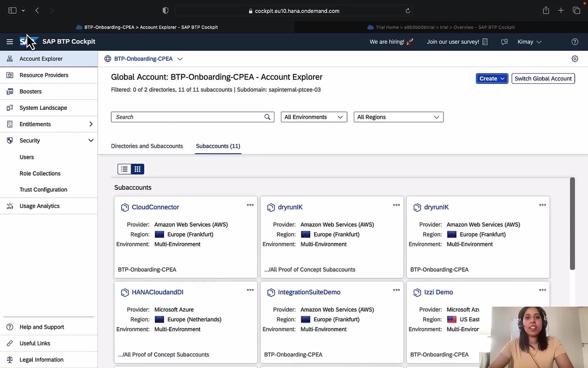Open global account settings gear icon
This screenshot has width=588, height=368.
575,59
